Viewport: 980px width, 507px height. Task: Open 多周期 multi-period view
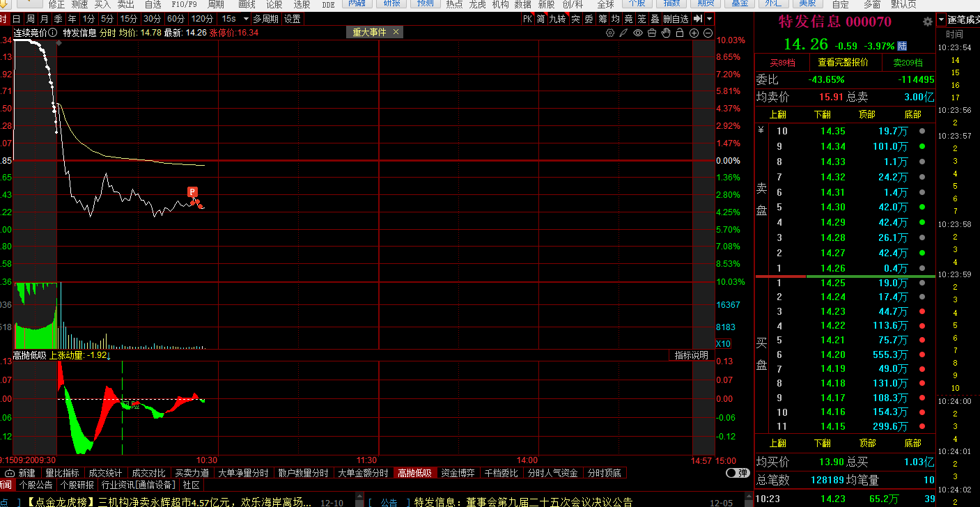(266, 19)
